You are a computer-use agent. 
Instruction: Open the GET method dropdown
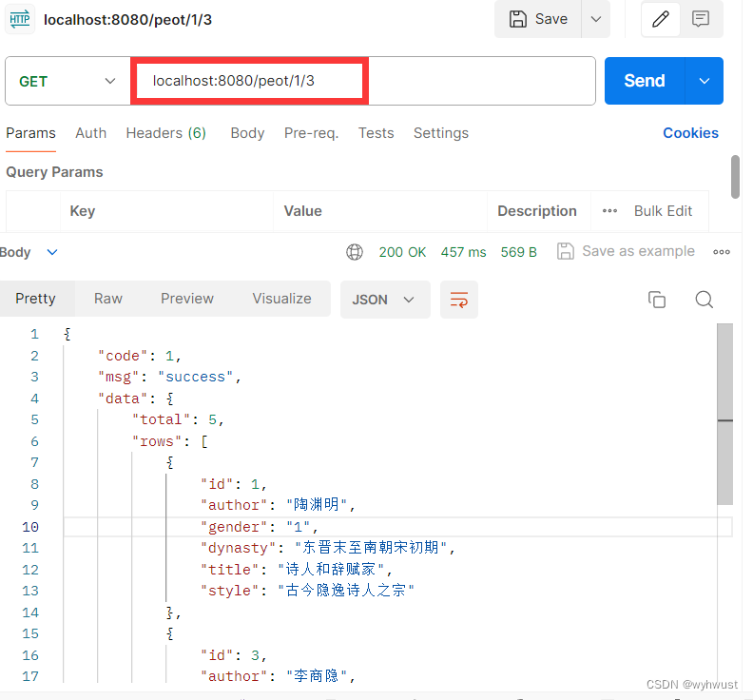pyautogui.click(x=68, y=81)
